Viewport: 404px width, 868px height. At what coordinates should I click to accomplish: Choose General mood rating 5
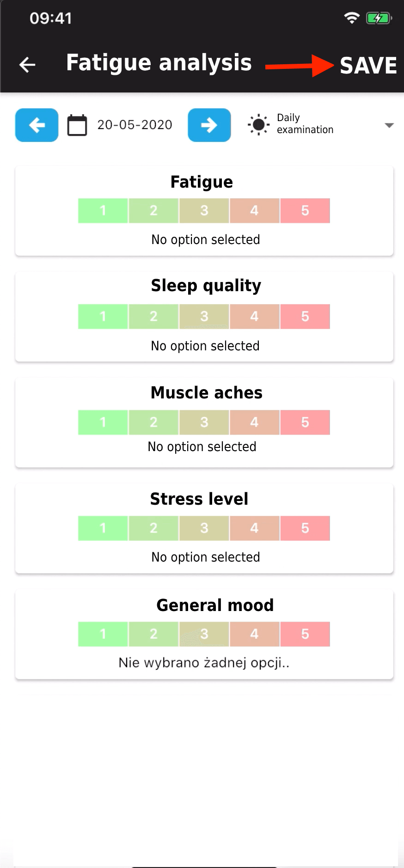305,634
